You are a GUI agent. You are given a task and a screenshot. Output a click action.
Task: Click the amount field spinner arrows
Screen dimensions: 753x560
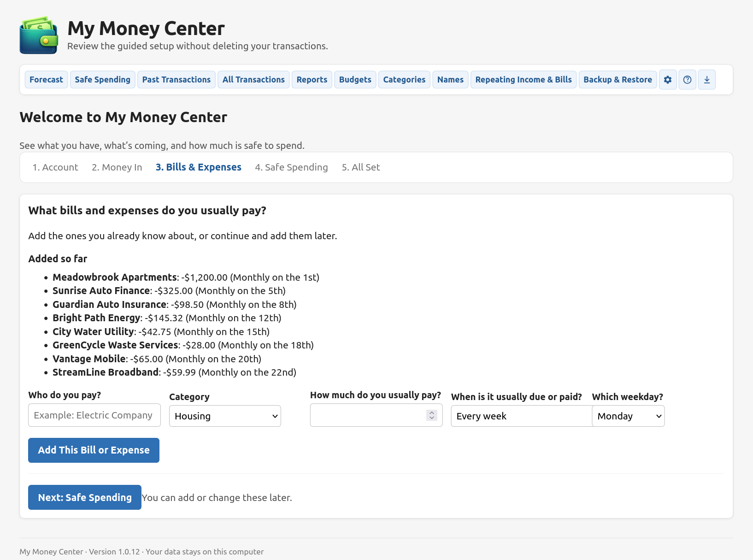coord(432,415)
